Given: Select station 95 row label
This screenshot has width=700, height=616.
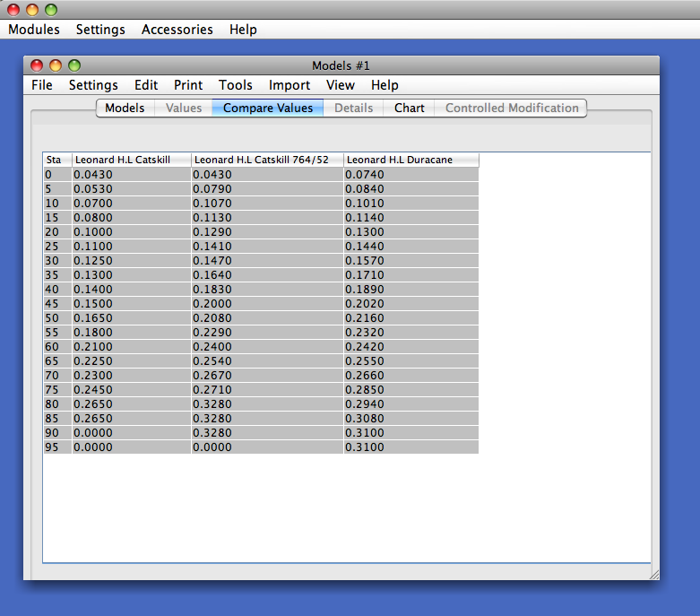Looking at the screenshot, I should (x=57, y=447).
